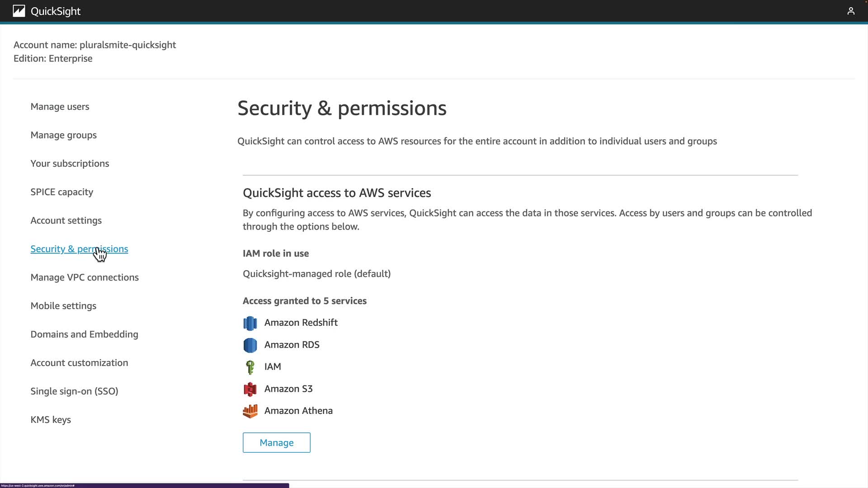This screenshot has width=868, height=488.
Task: Select Account customization option
Action: pos(79,363)
